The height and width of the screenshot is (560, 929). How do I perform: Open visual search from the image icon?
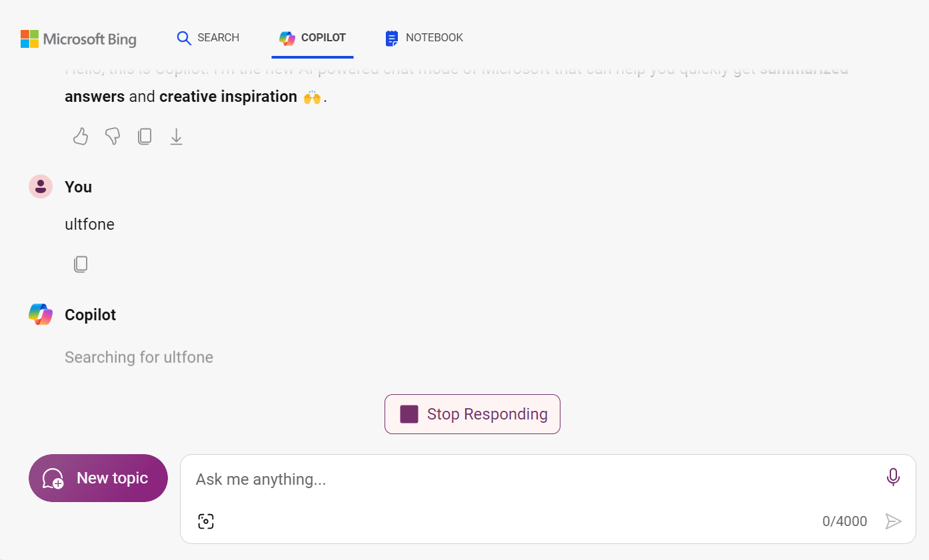point(206,521)
